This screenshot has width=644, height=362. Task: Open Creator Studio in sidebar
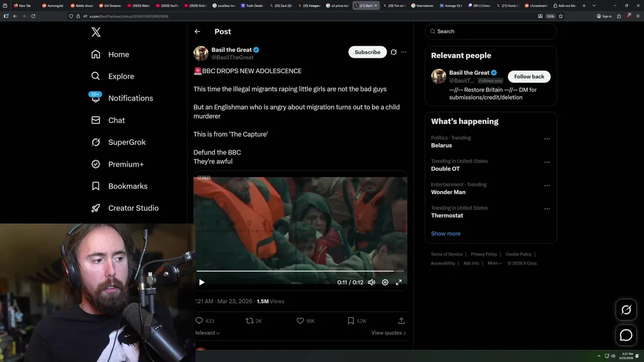(x=125, y=208)
